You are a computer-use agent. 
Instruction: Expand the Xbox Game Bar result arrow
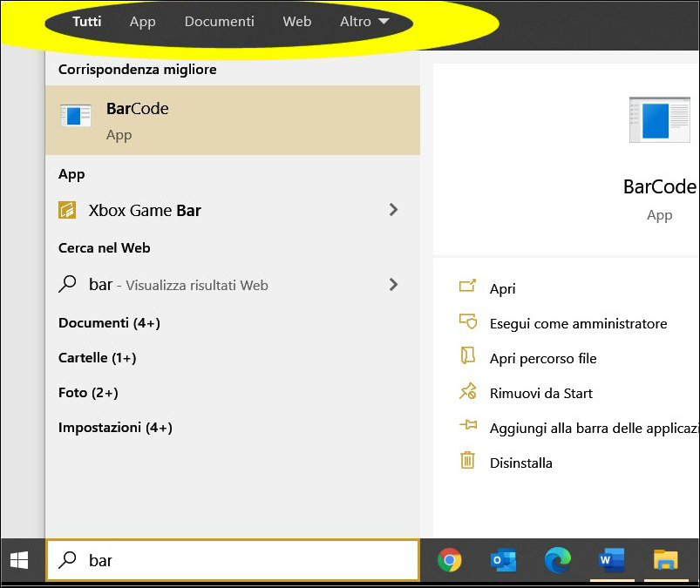(393, 210)
